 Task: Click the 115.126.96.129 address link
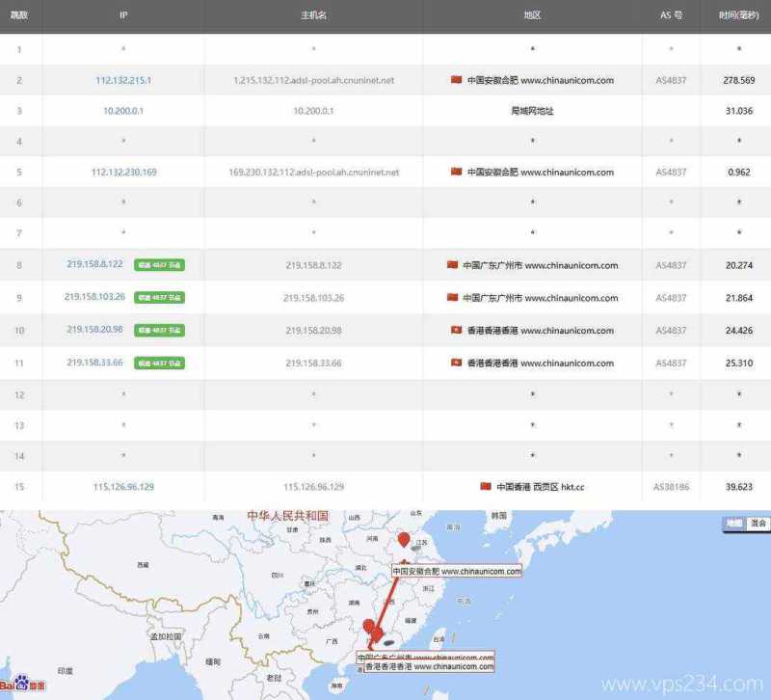click(x=122, y=487)
